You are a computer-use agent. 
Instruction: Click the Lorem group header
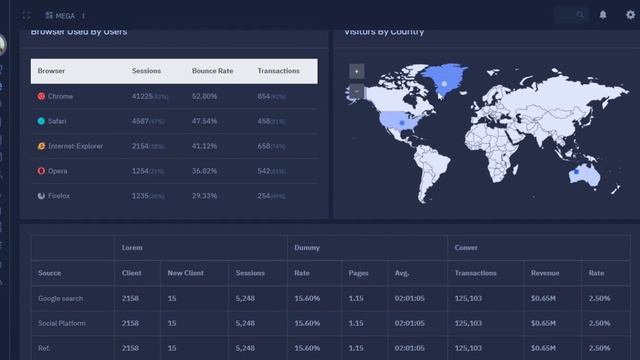132,248
